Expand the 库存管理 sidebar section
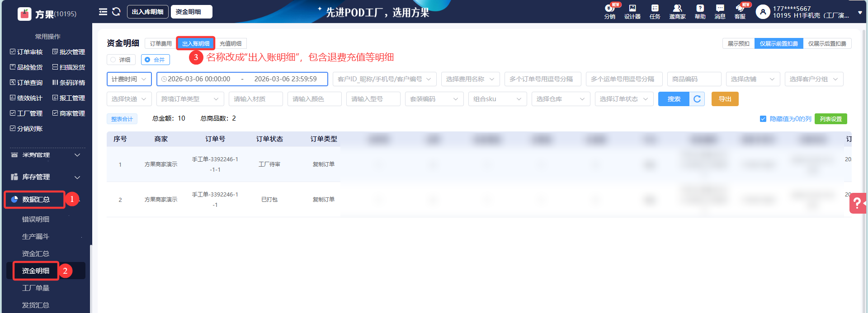Screen dimensions: 868x313 click(45, 177)
